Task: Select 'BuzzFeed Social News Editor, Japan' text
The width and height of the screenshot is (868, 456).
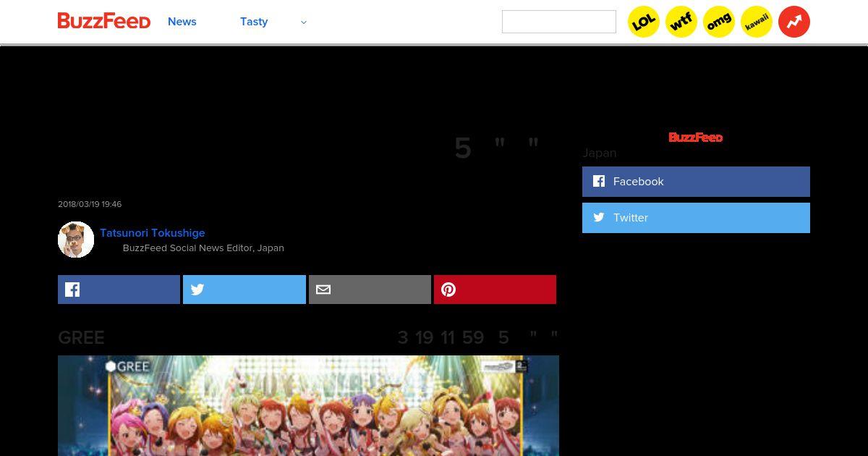Action: [x=203, y=248]
